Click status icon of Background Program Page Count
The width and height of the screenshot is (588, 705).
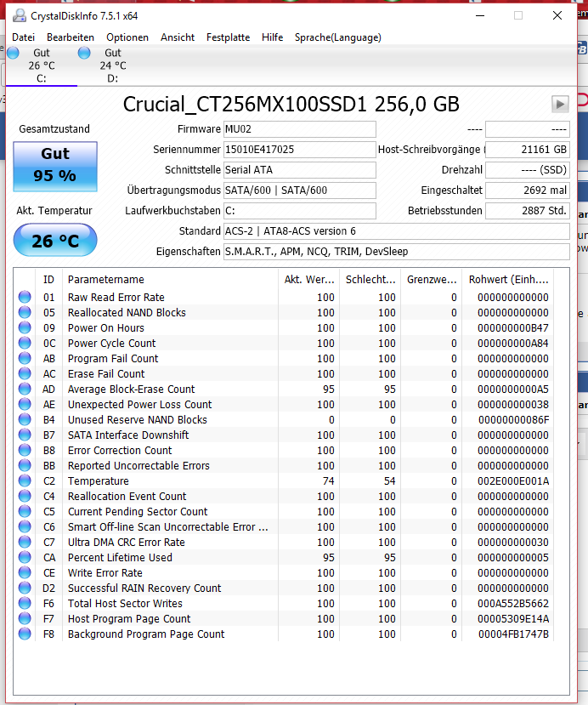(x=25, y=634)
